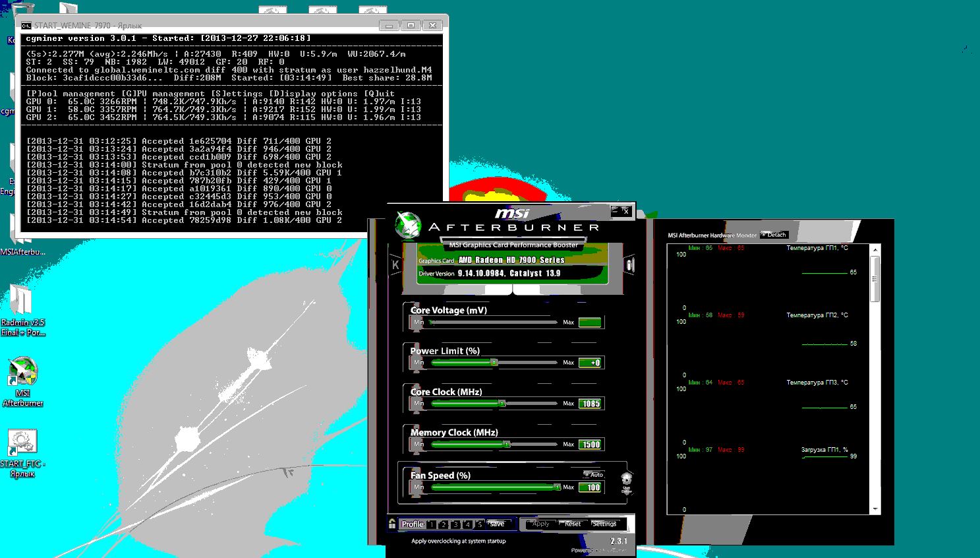Image resolution: width=980 pixels, height=558 pixels.
Task: Select profile slot 1
Action: click(432, 524)
